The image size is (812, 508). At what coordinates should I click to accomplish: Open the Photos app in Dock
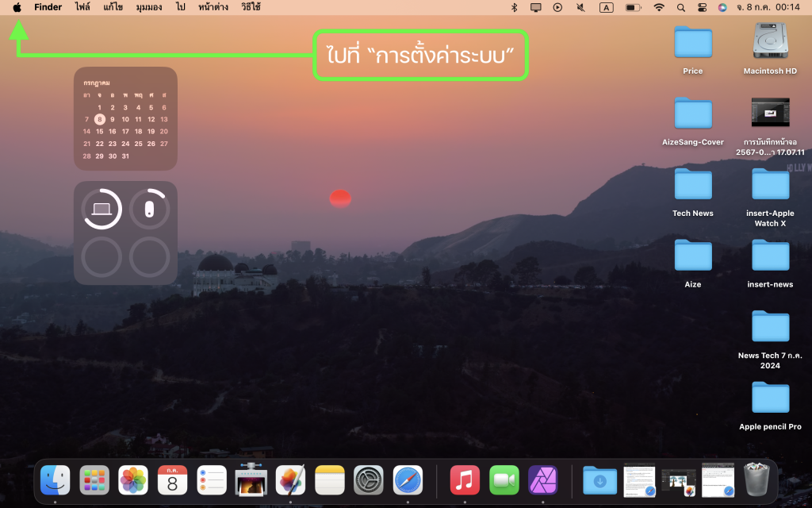133,480
